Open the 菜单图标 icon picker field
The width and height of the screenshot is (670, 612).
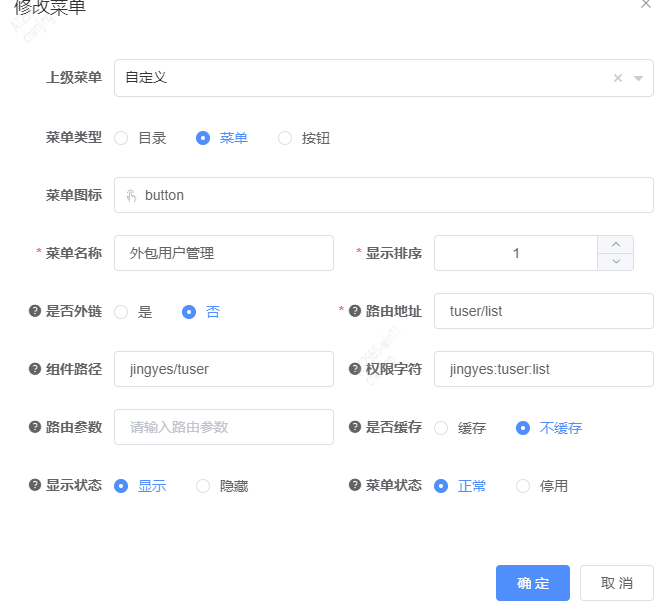383,195
